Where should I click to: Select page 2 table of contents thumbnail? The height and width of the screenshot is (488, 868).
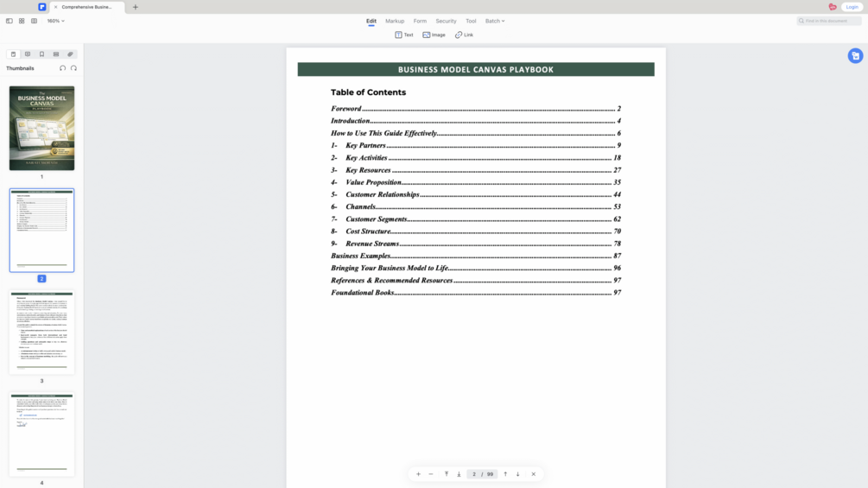tap(41, 230)
